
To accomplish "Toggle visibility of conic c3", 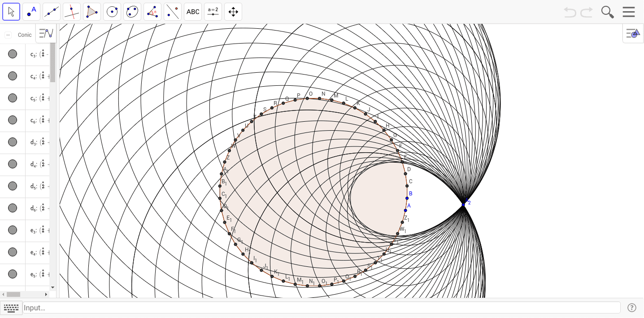I will [x=13, y=54].
